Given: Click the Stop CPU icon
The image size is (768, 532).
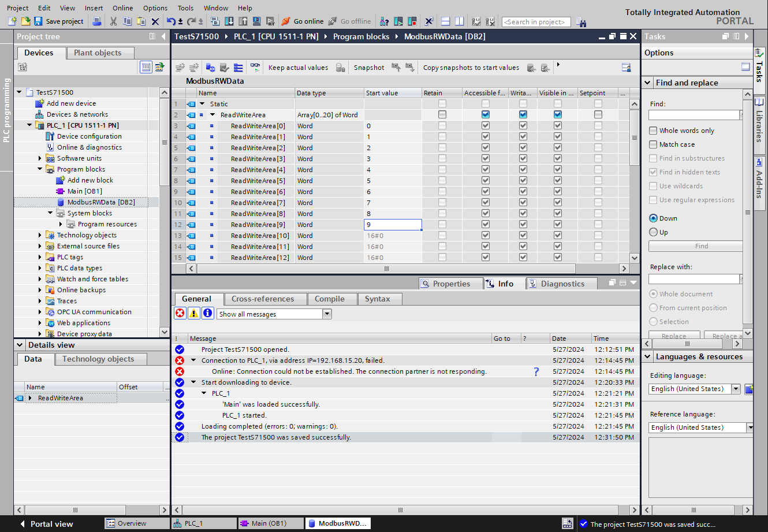Looking at the screenshot, I should (x=412, y=21).
